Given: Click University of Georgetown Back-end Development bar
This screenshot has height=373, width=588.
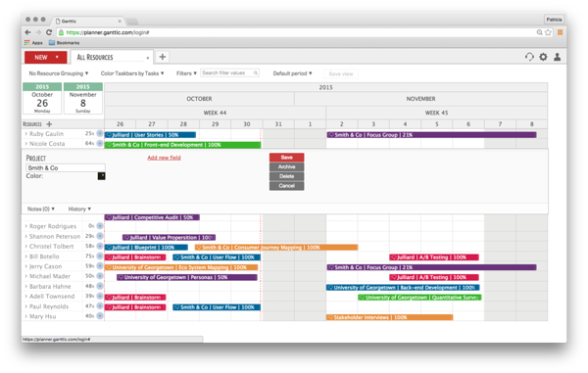Looking at the screenshot, I should pyautogui.click(x=403, y=287).
